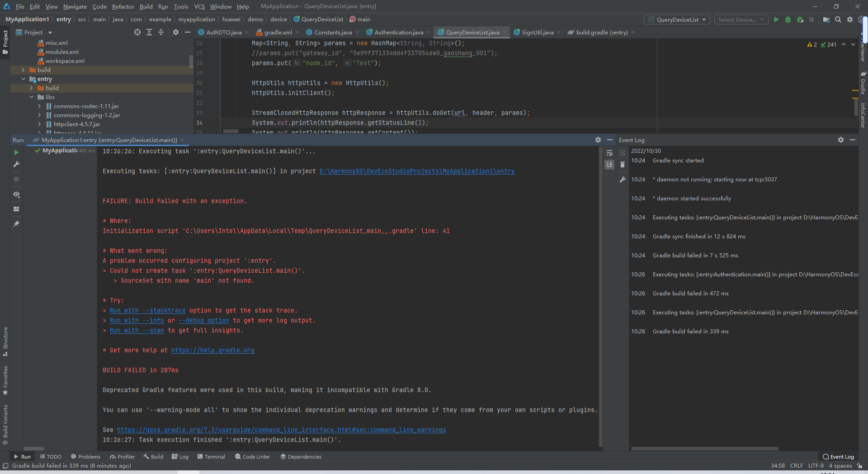The width and height of the screenshot is (868, 474).
Task: Open Search Everywhere magnifier icon
Action: pyautogui.click(x=838, y=19)
